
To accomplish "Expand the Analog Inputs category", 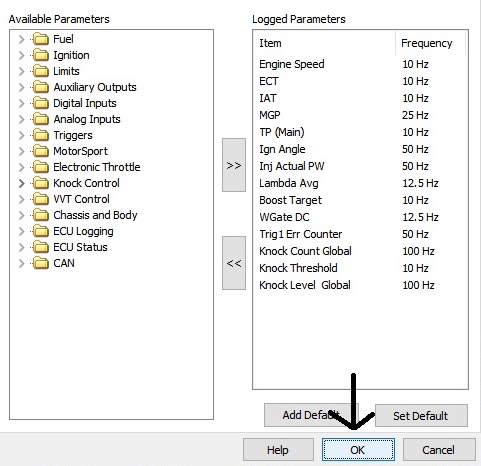I will click(22, 119).
